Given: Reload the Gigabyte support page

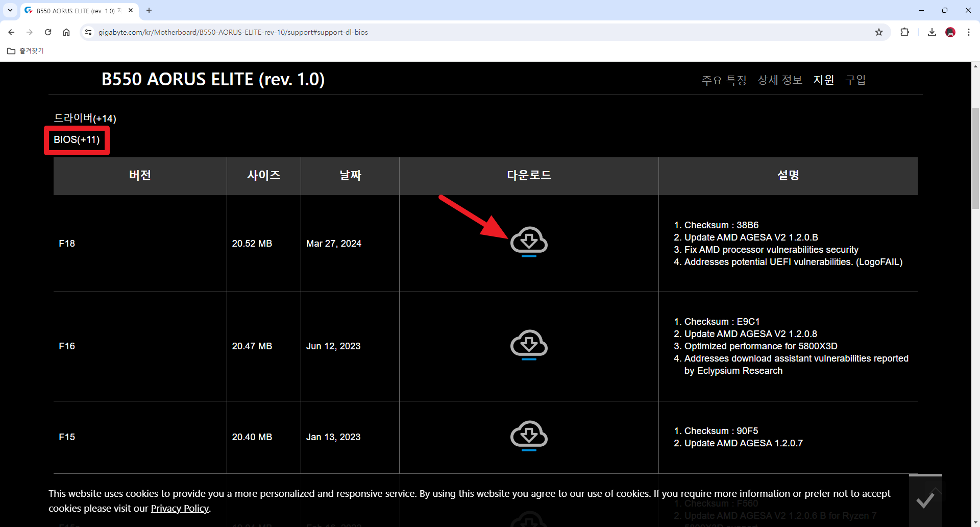Looking at the screenshot, I should (x=48, y=32).
